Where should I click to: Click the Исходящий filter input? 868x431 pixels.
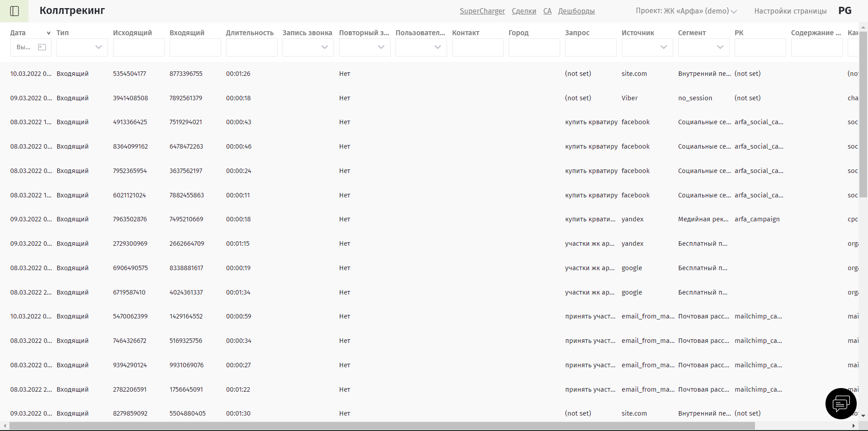(139, 47)
